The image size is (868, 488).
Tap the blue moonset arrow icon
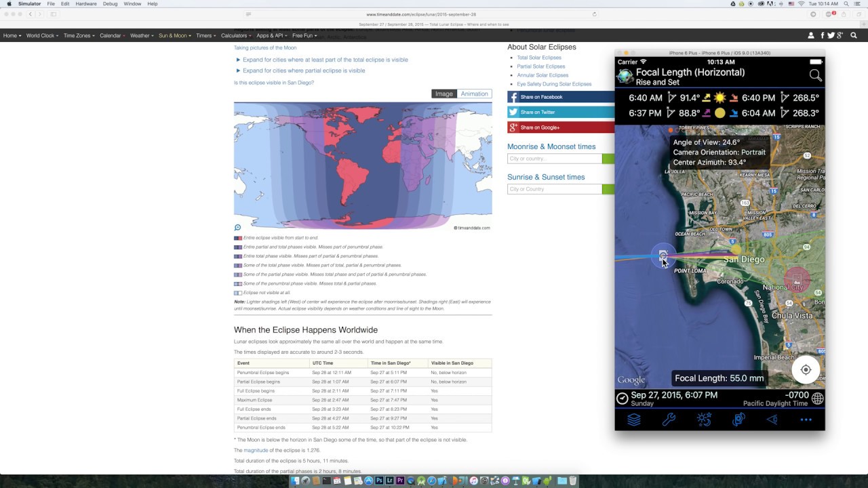coord(734,113)
